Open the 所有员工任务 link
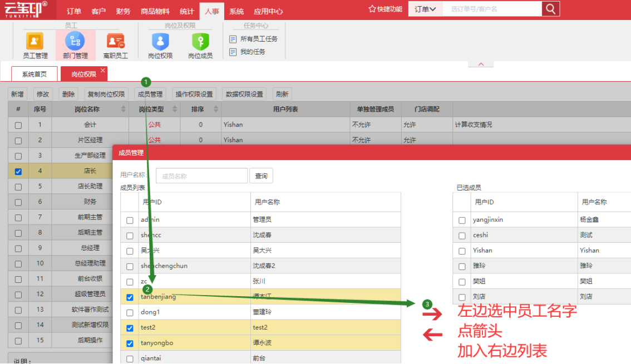Viewport: 631px width, 364px height. pos(259,39)
